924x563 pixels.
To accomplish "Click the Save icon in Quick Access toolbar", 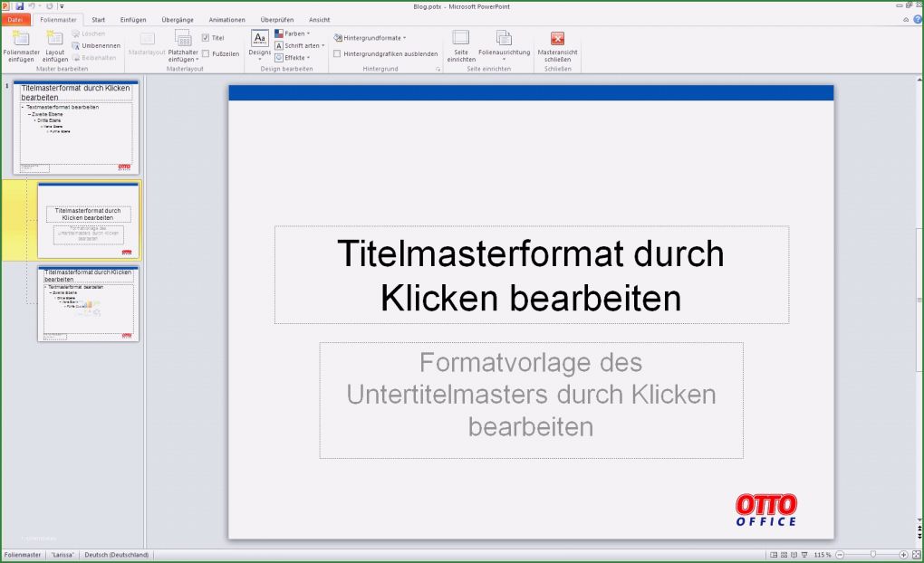I will 20,5.
